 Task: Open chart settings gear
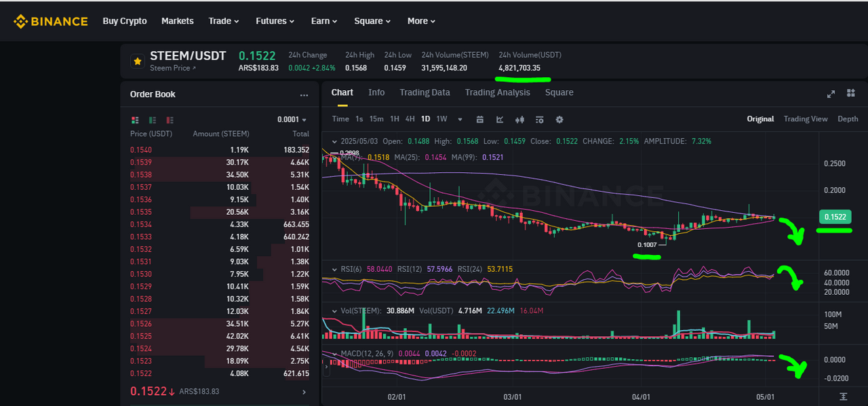coord(559,119)
